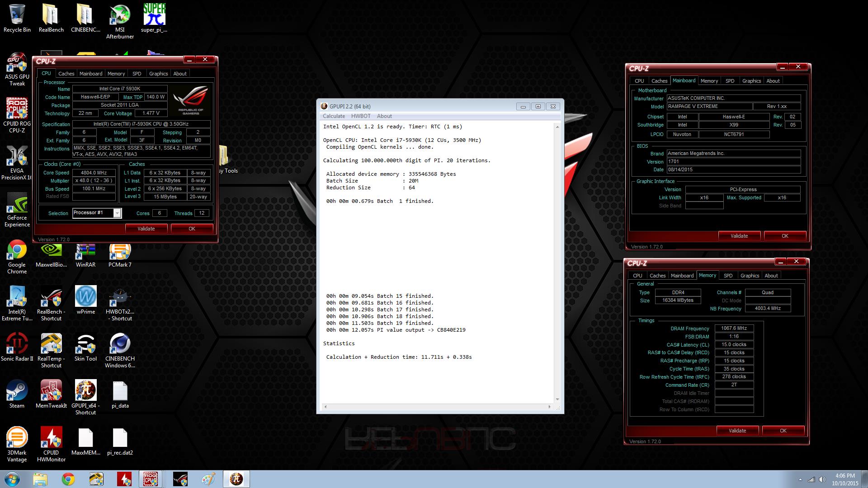Open EVGA PrecisionX 16 icon

click(17, 163)
